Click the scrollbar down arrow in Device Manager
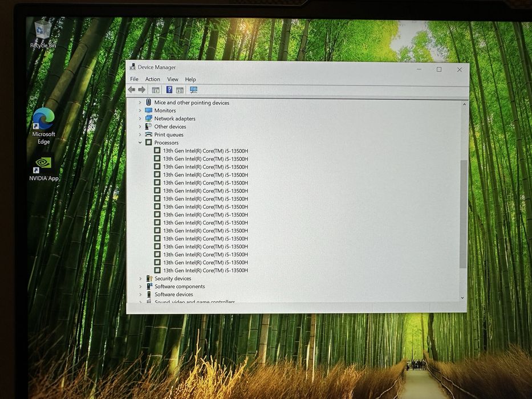This screenshot has width=532, height=399. pyautogui.click(x=462, y=298)
